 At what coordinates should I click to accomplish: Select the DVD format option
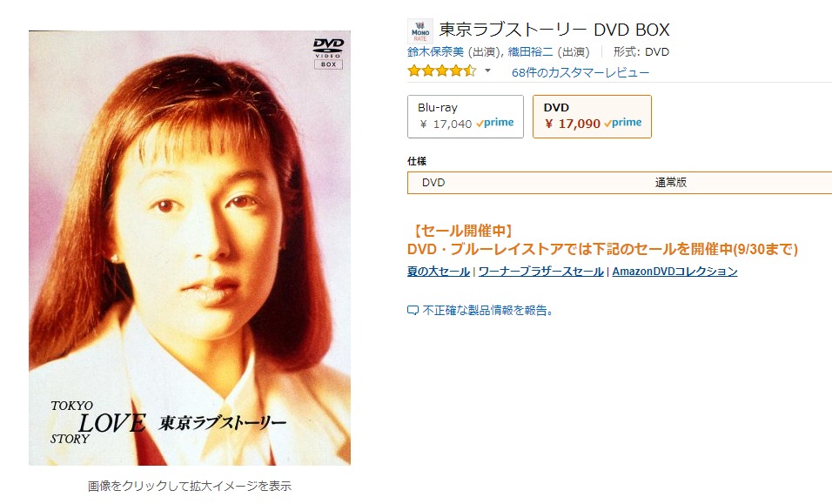pos(592,117)
